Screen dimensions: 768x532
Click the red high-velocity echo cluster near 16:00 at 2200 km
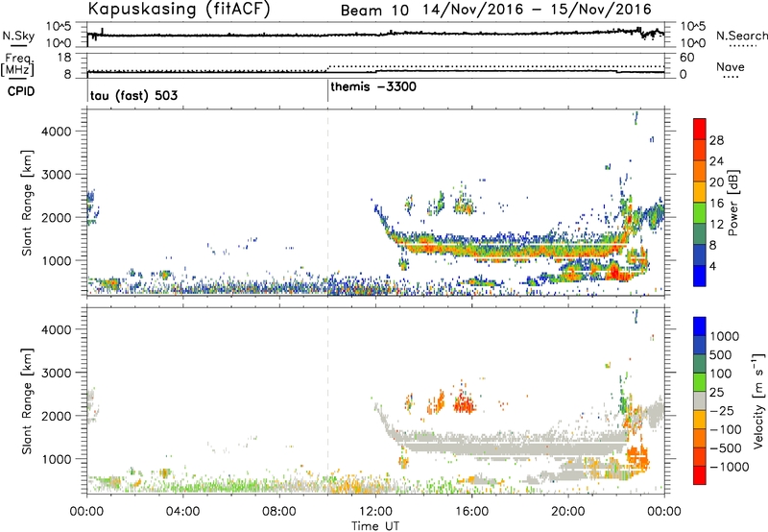coord(464,403)
